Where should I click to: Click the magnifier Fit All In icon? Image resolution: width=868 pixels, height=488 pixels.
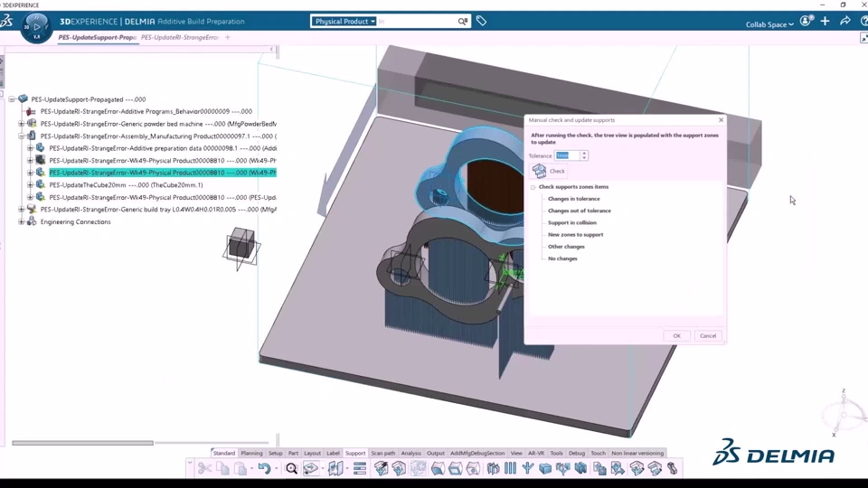[x=291, y=469]
